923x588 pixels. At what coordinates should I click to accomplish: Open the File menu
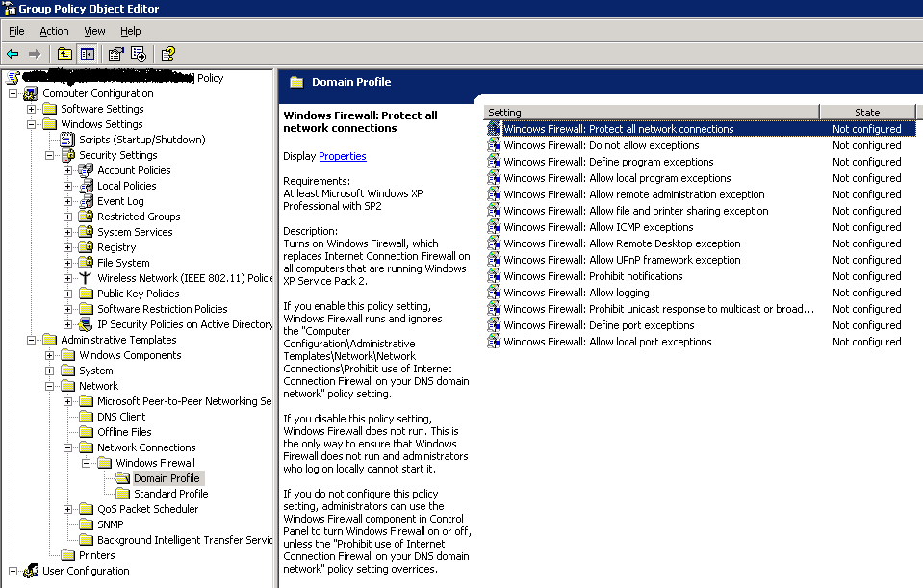click(16, 31)
